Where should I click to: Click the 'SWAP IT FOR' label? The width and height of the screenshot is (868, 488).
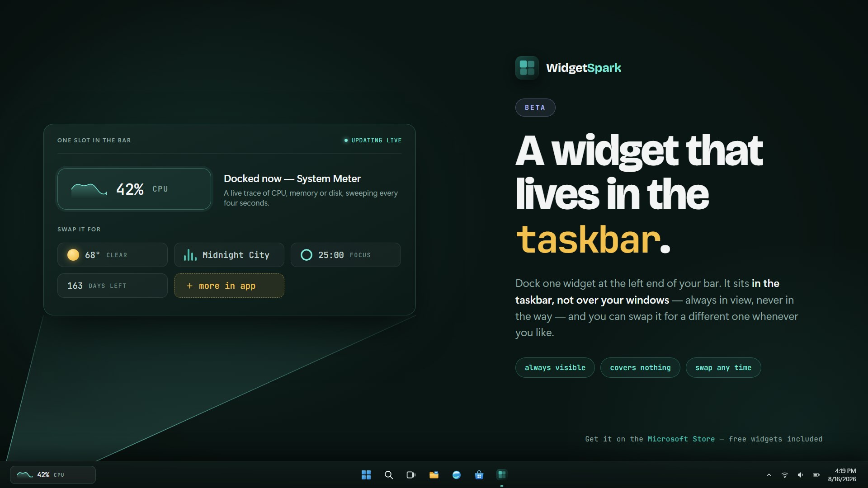[79, 230]
